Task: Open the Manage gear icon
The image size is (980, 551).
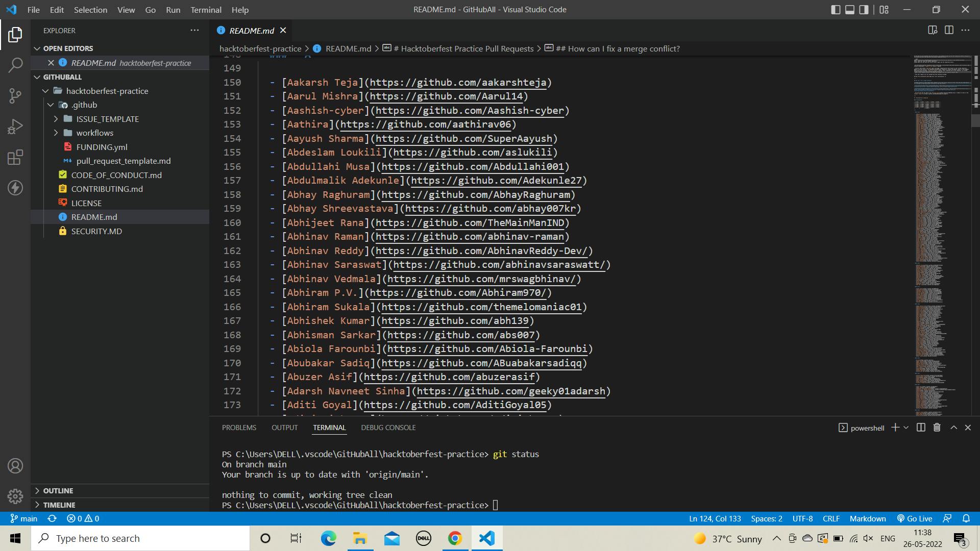Action: tap(15, 496)
